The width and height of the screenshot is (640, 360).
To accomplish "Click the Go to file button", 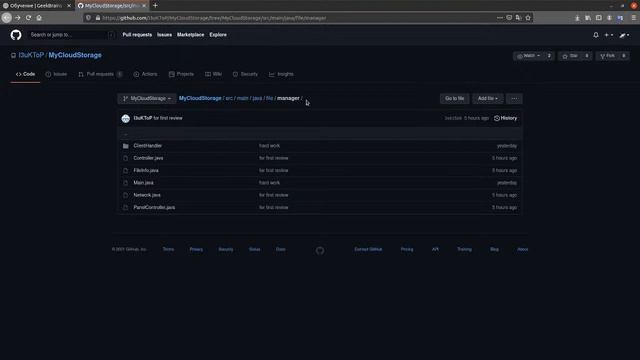I will 454,98.
